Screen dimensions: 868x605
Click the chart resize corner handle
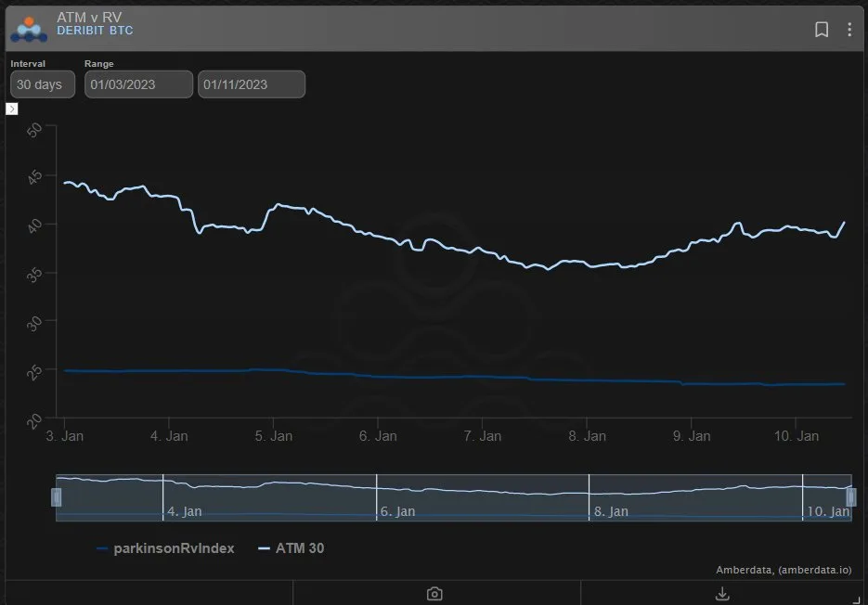coord(856,599)
